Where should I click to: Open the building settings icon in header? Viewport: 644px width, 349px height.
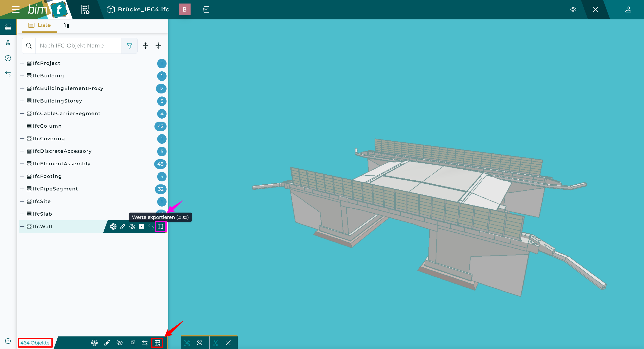[85, 10]
